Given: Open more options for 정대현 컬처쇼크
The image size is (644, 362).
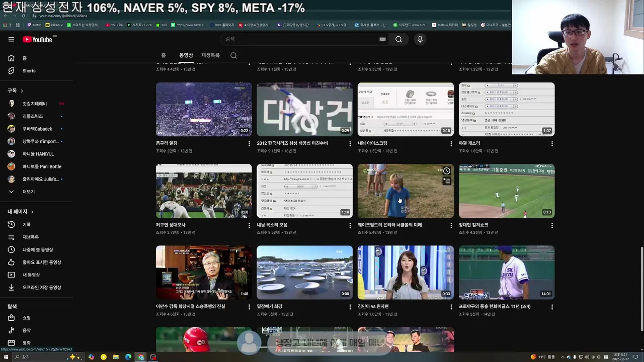Looking at the screenshot, I should point(552,225).
